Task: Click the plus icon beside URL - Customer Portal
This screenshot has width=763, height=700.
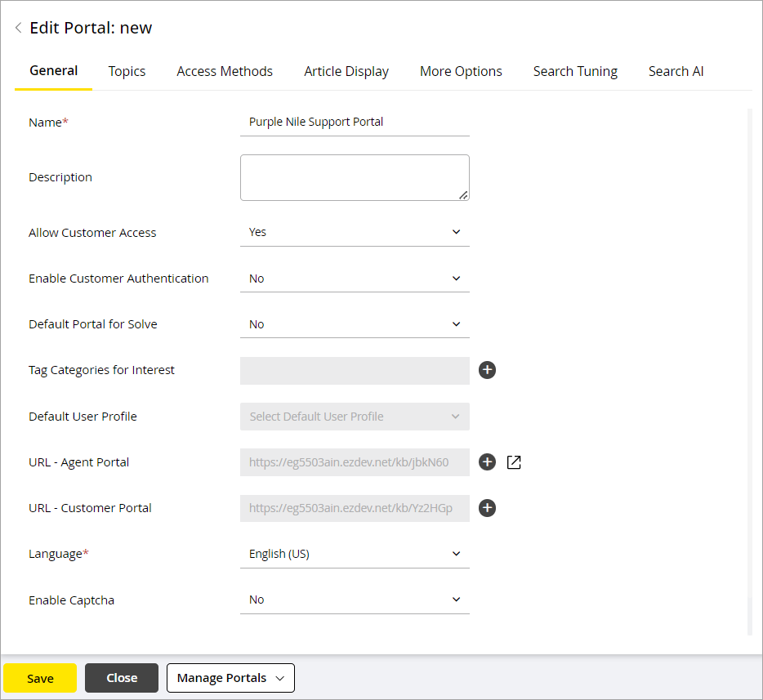Action: tap(487, 508)
